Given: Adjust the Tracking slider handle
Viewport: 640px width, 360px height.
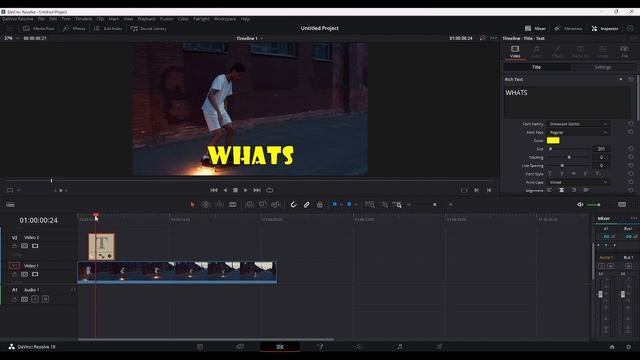Looking at the screenshot, I should tap(569, 157).
